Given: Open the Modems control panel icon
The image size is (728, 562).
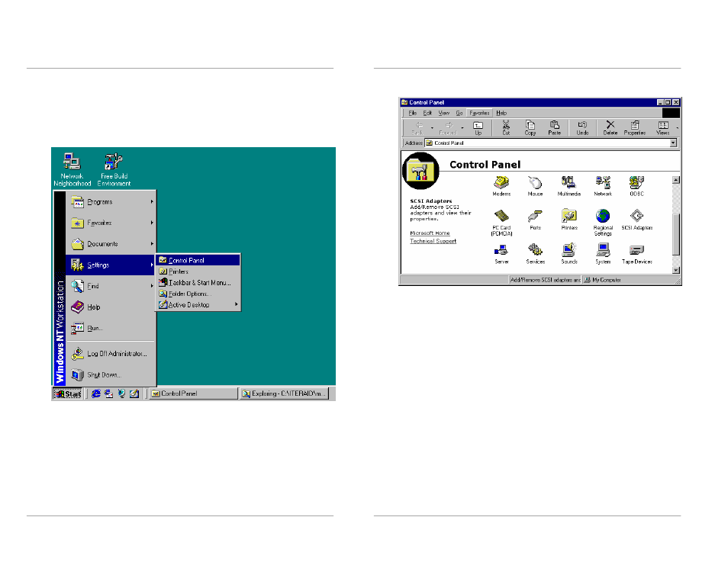Looking at the screenshot, I should point(501,185).
